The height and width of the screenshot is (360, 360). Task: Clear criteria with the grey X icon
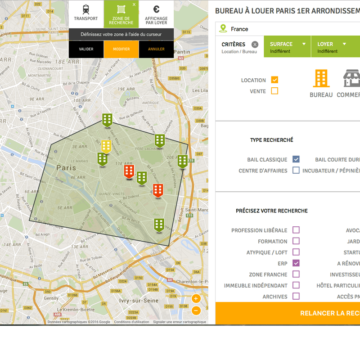(255, 44)
